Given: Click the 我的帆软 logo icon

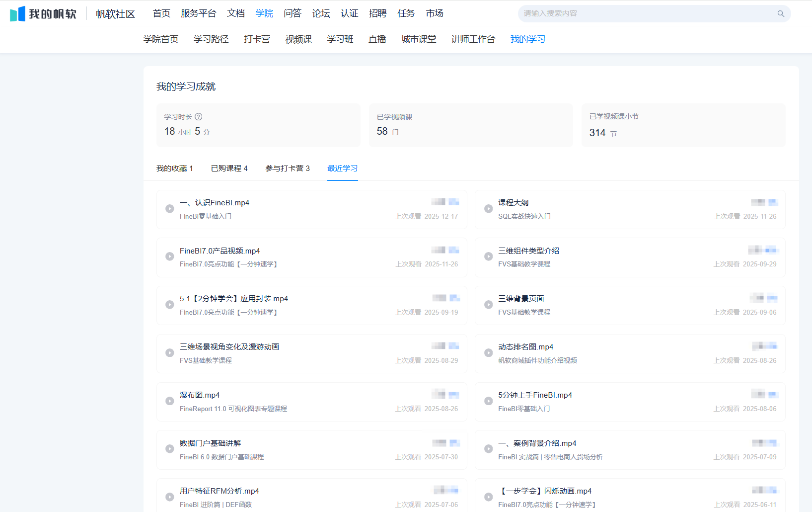Looking at the screenshot, I should (17, 14).
